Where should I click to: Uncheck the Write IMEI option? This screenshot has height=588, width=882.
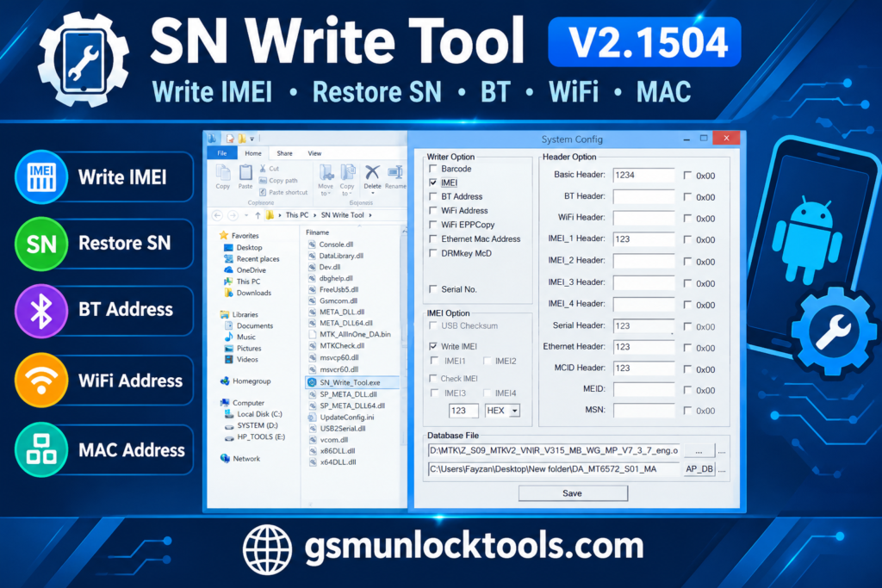coord(433,346)
